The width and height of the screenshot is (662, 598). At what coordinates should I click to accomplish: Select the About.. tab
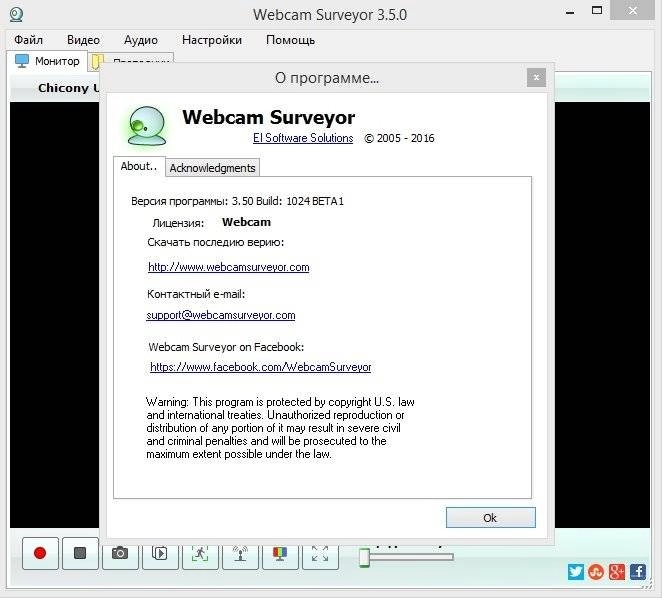click(139, 166)
